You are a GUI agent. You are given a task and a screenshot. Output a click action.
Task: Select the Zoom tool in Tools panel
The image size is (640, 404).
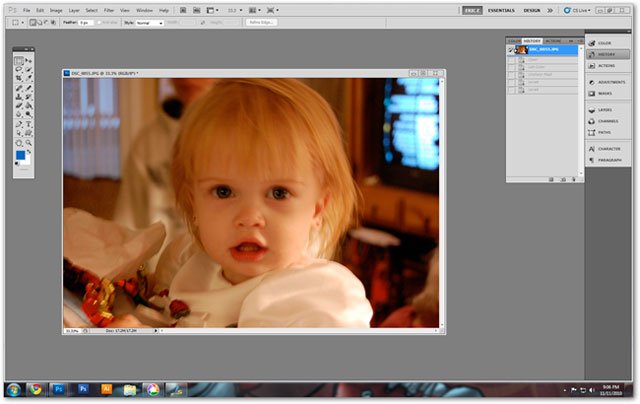point(29,143)
